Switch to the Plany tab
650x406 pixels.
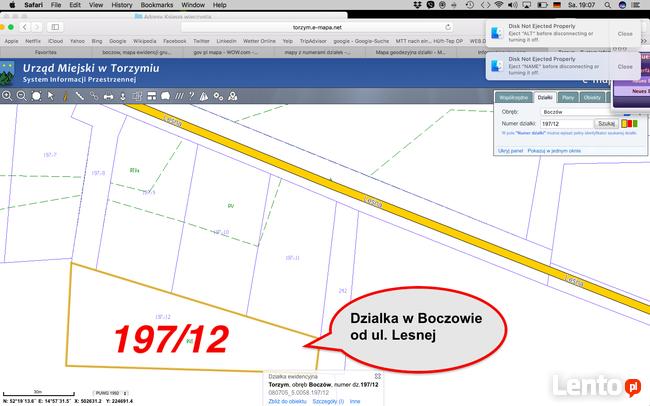pos(568,98)
